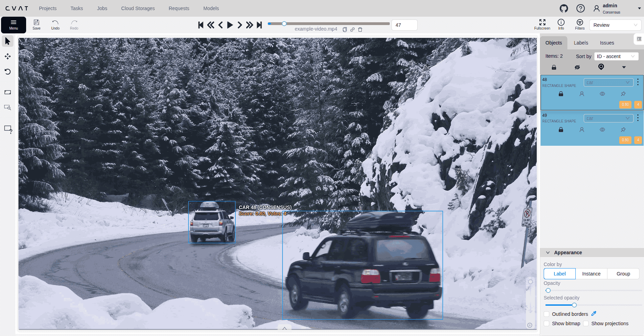Image resolution: width=644 pixels, height=336 pixels.
Task: Click the frame number input field
Action: 404,25
